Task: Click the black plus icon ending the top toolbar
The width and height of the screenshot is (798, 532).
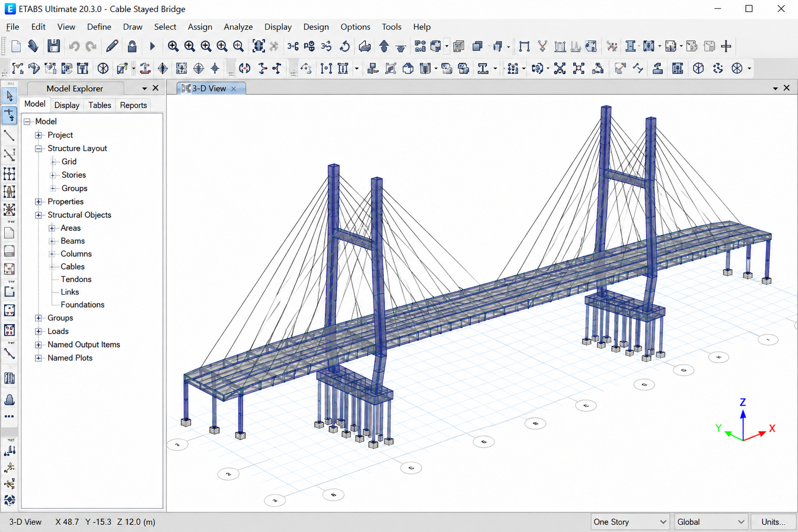Action: (726, 46)
